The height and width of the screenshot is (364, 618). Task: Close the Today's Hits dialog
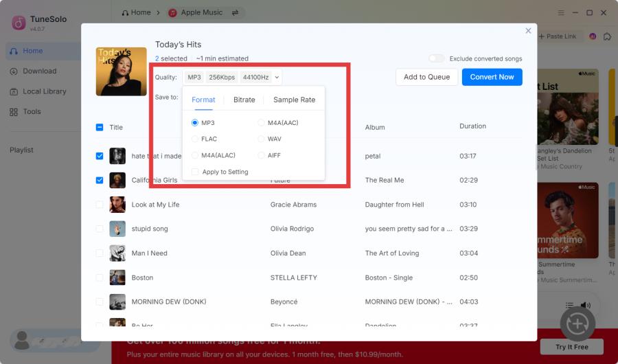click(528, 31)
